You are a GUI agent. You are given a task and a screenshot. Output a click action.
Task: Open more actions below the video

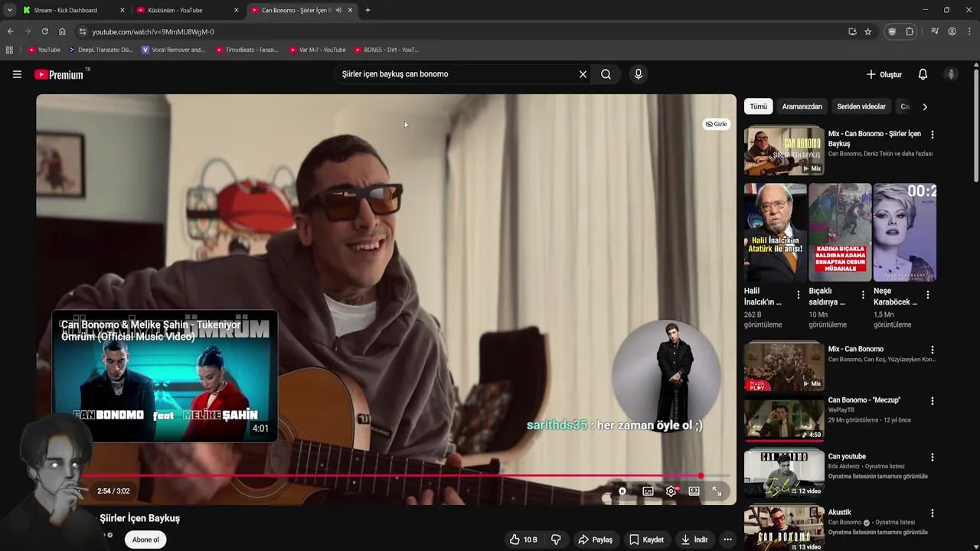click(727, 540)
